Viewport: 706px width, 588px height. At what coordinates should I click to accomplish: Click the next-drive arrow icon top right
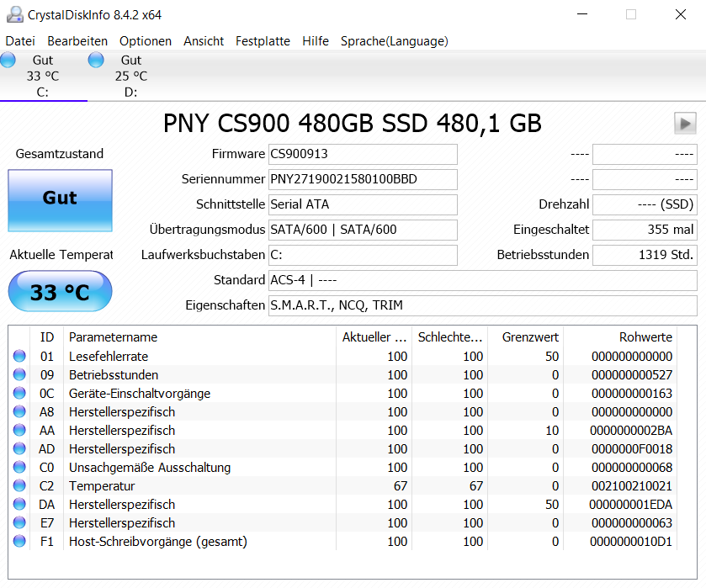pos(684,123)
